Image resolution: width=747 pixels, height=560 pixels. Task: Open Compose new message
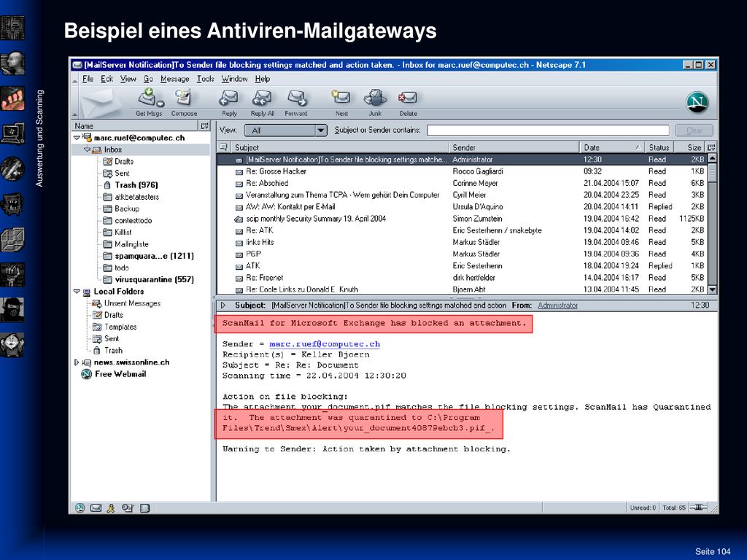(x=184, y=102)
